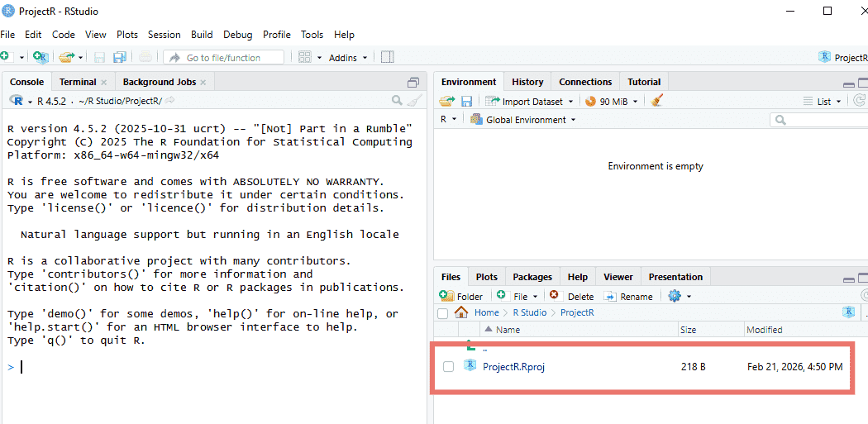Open the Tools menu

312,35
